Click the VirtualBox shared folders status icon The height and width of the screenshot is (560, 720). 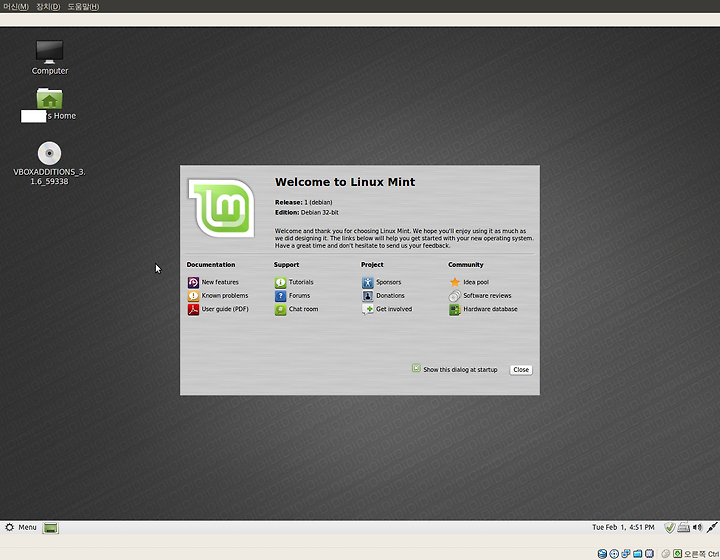tap(637, 554)
